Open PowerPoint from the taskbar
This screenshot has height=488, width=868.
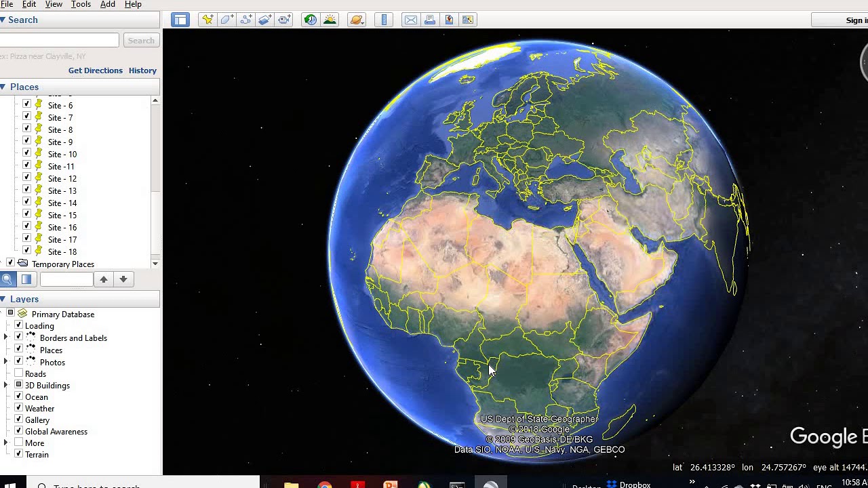click(x=391, y=485)
